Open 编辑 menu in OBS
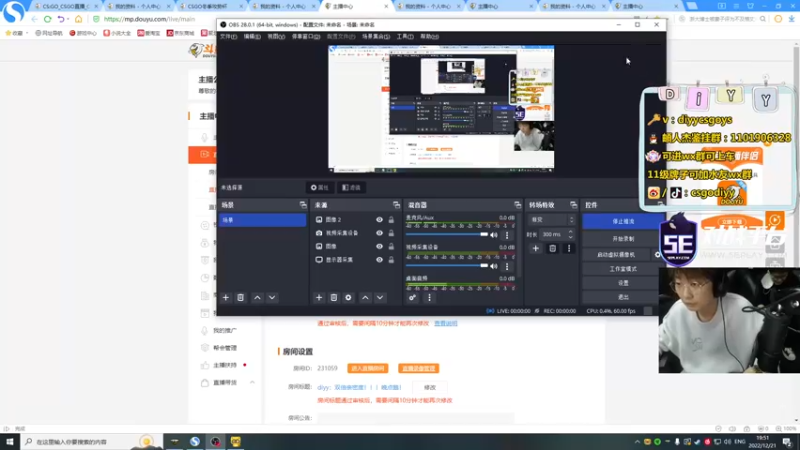This screenshot has width=800, height=450. point(252,37)
